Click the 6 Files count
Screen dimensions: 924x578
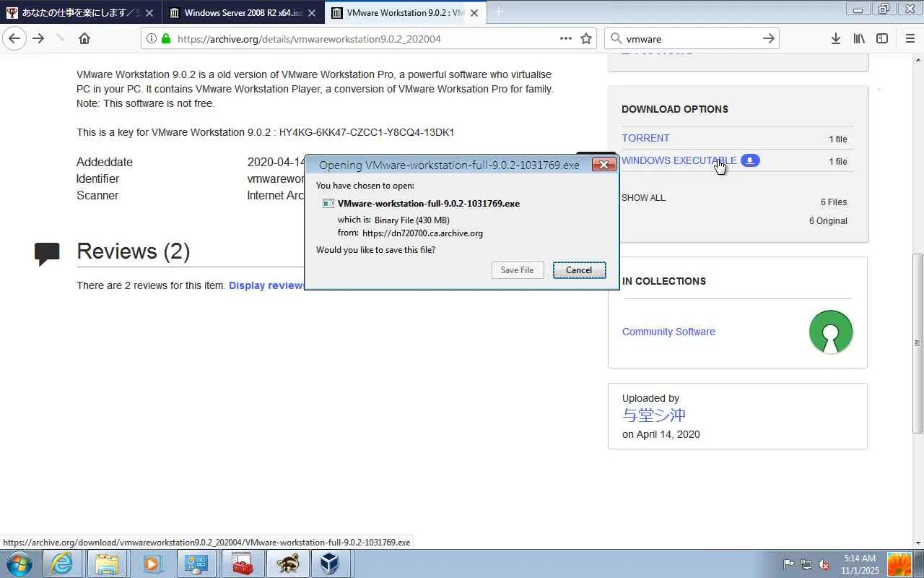834,202
